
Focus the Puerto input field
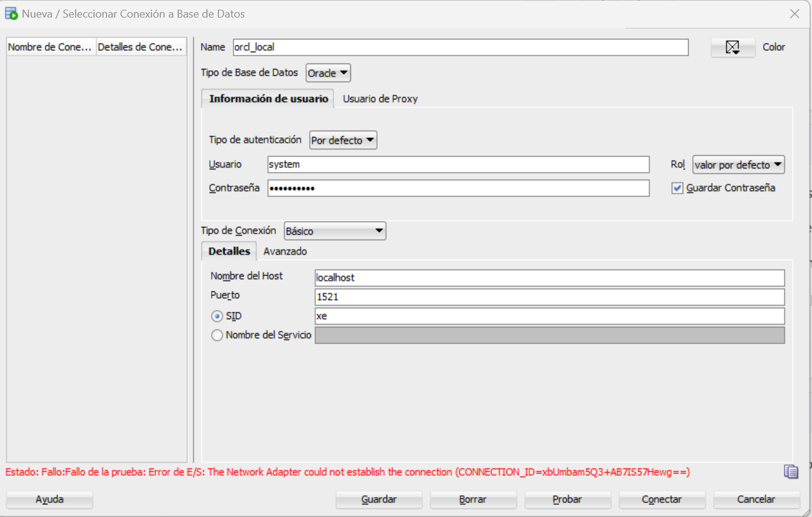tap(549, 297)
